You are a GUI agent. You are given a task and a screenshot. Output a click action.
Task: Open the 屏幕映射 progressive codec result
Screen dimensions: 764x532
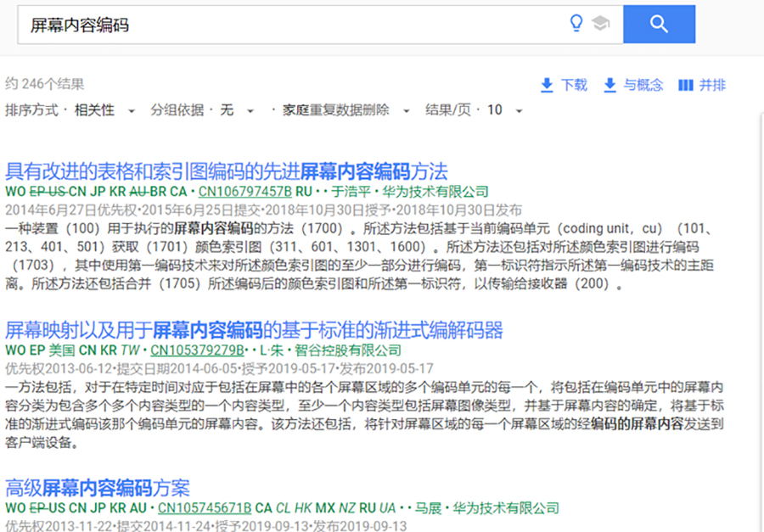pyautogui.click(x=254, y=329)
